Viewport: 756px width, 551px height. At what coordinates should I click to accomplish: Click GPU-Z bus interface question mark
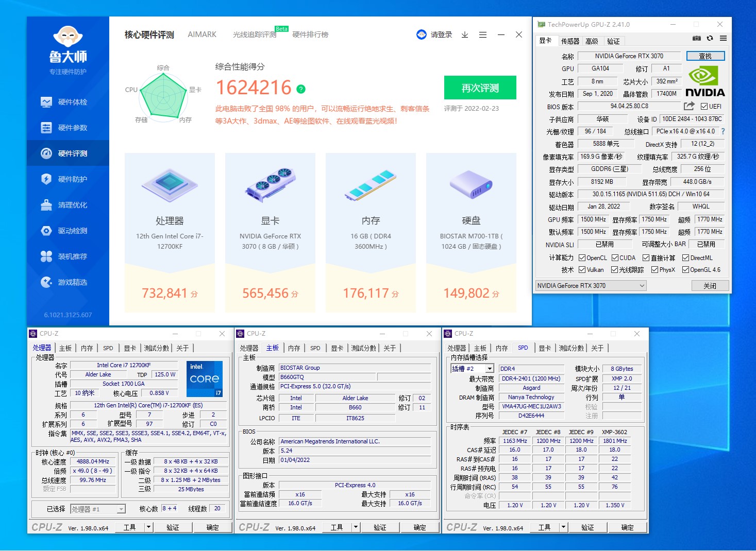[723, 131]
